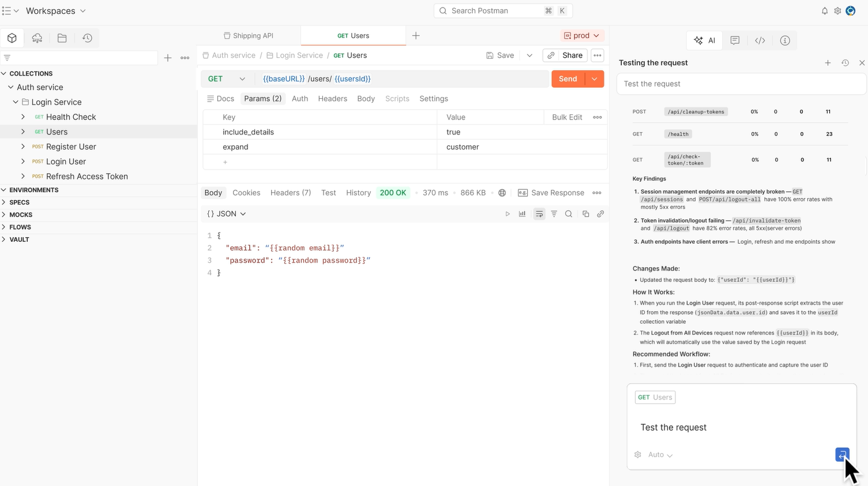Viewport: 868px width, 486px height.
Task: Close the AI assistant panel
Action: (862, 63)
